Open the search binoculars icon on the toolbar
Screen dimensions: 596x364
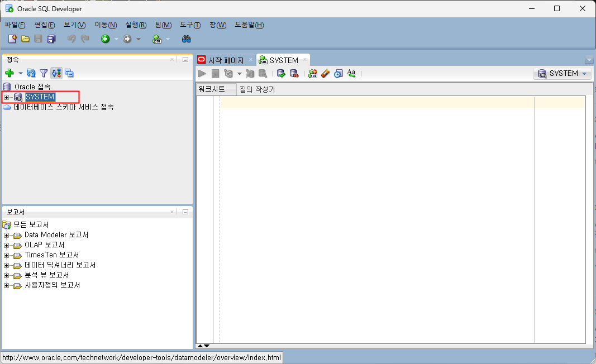[187, 39]
